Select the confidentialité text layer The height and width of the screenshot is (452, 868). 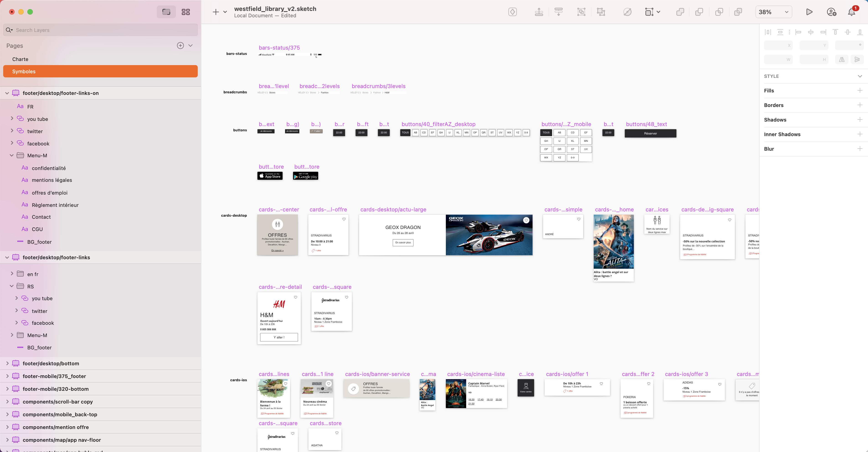(x=49, y=168)
